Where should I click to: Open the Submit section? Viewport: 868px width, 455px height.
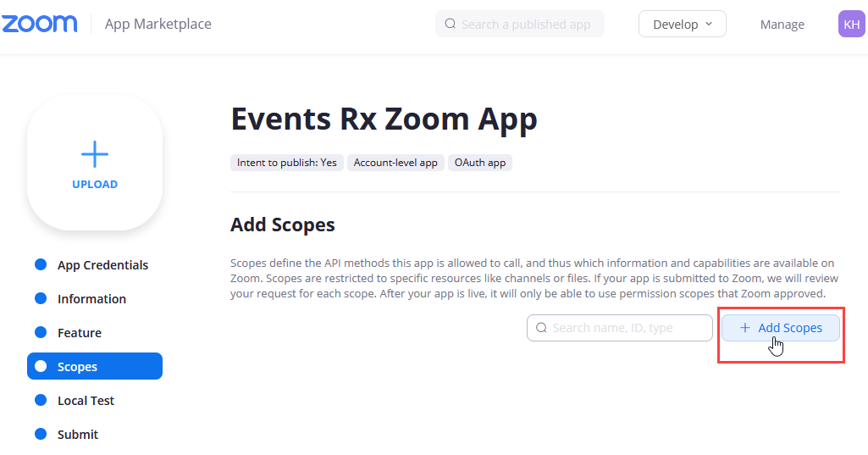coord(78,435)
